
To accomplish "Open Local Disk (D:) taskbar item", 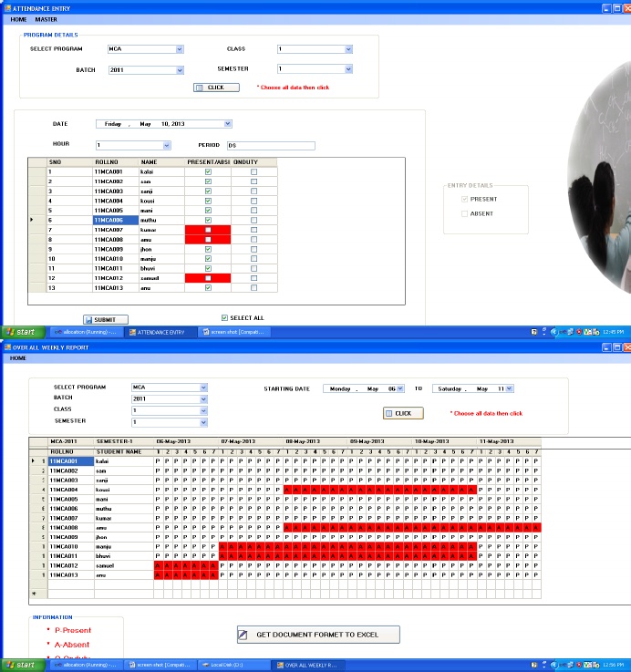I will click(x=234, y=665).
